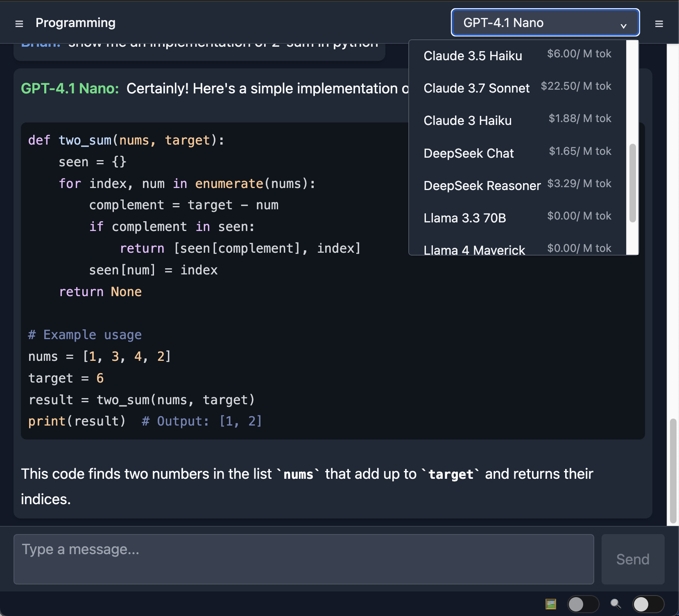This screenshot has width=679, height=616.
Task: Open the right hamburger menu
Action: tap(659, 23)
